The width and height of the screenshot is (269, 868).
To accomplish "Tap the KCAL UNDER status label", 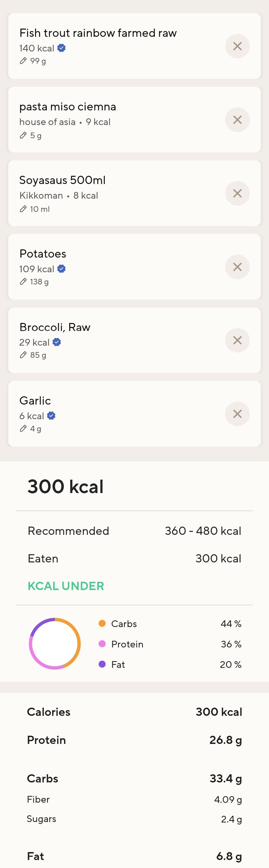I will tap(66, 586).
